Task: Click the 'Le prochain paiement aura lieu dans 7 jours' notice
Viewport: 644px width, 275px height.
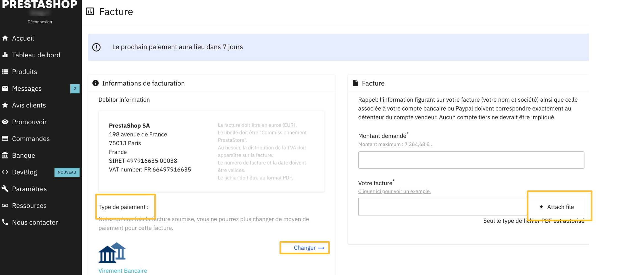Action: point(177,47)
